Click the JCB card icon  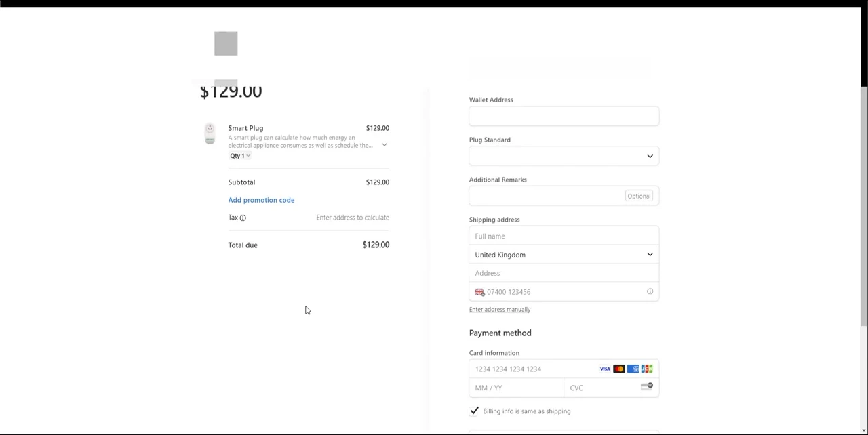[x=647, y=369]
